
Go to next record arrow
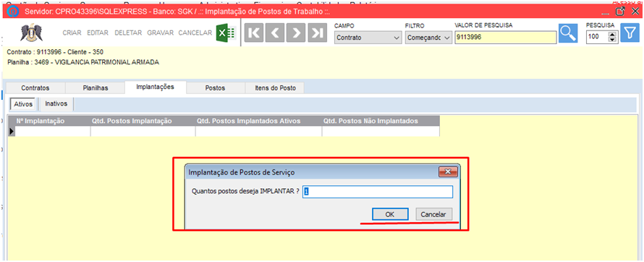tap(296, 33)
